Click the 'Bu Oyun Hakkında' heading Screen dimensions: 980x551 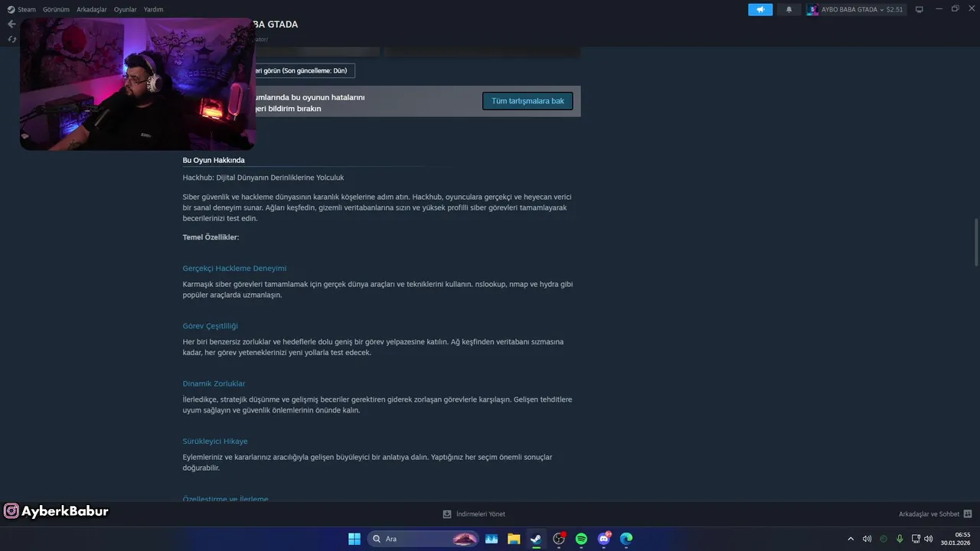(214, 160)
